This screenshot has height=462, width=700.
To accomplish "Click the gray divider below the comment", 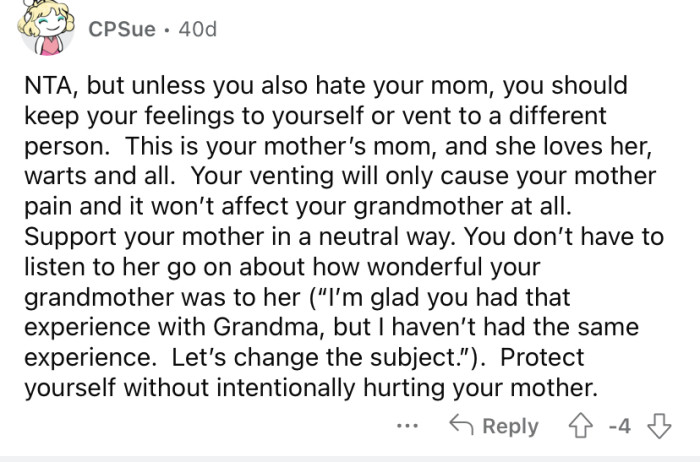I will coord(350,457).
